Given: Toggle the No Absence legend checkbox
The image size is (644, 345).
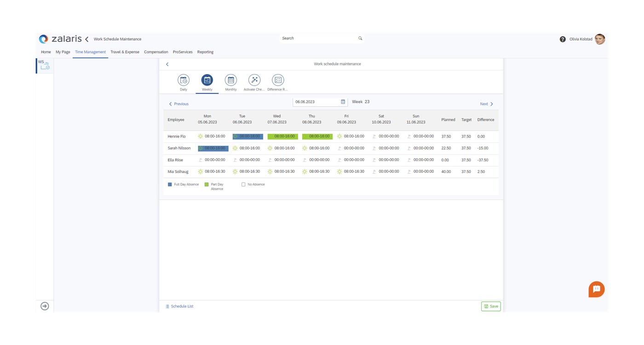Looking at the screenshot, I should [x=243, y=184].
